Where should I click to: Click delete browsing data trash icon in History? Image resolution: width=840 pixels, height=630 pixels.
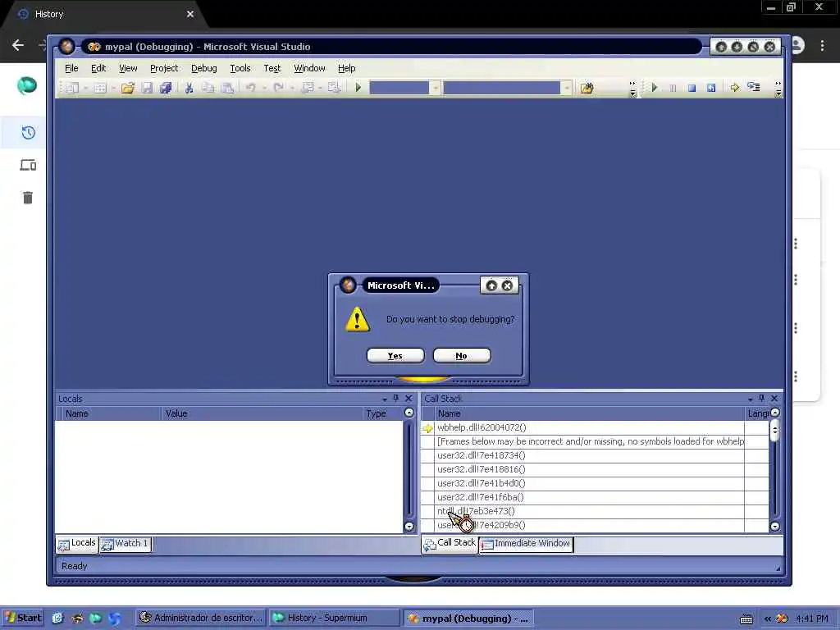click(x=28, y=198)
